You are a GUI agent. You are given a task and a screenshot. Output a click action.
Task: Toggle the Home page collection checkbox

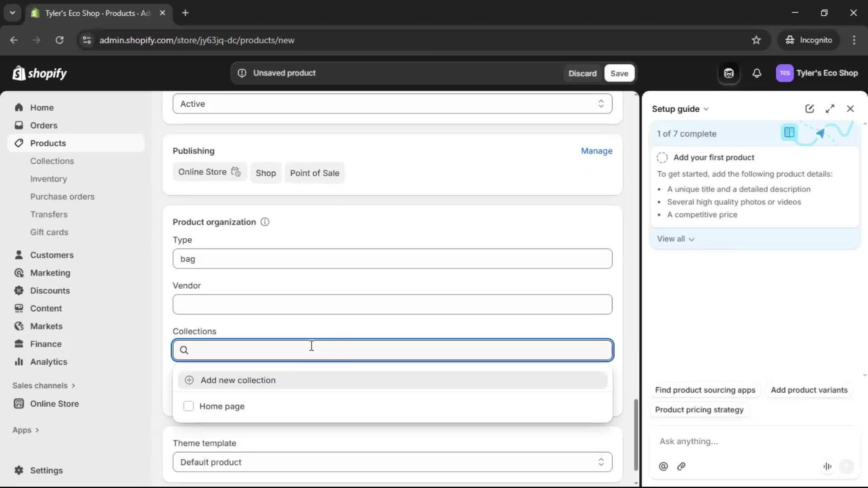tap(189, 406)
